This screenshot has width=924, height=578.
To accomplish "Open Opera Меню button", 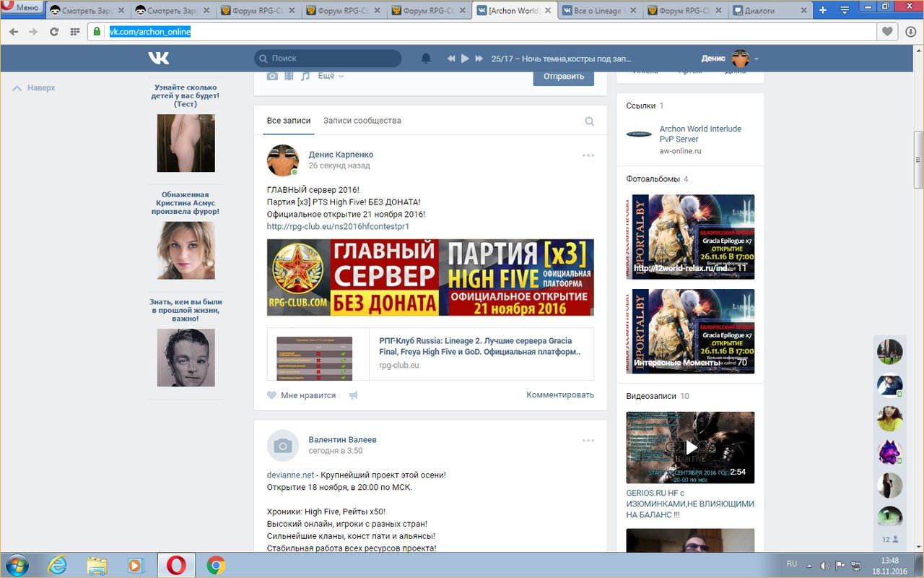I will [x=22, y=8].
